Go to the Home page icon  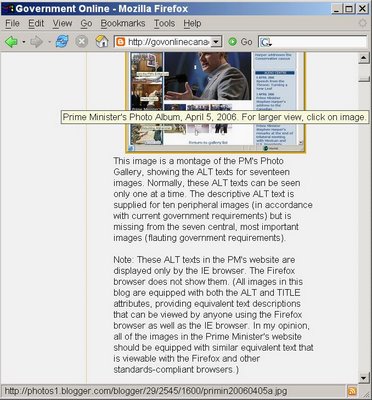point(102,42)
